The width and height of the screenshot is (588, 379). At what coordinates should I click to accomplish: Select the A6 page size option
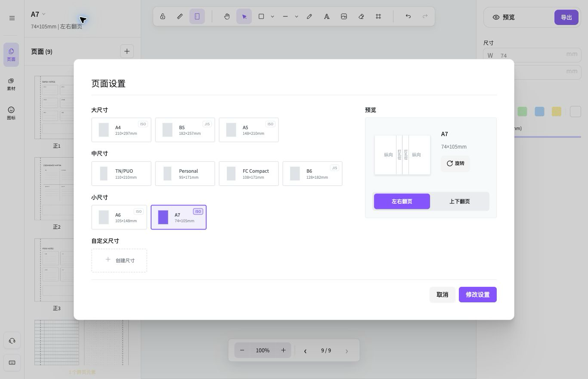pos(119,217)
